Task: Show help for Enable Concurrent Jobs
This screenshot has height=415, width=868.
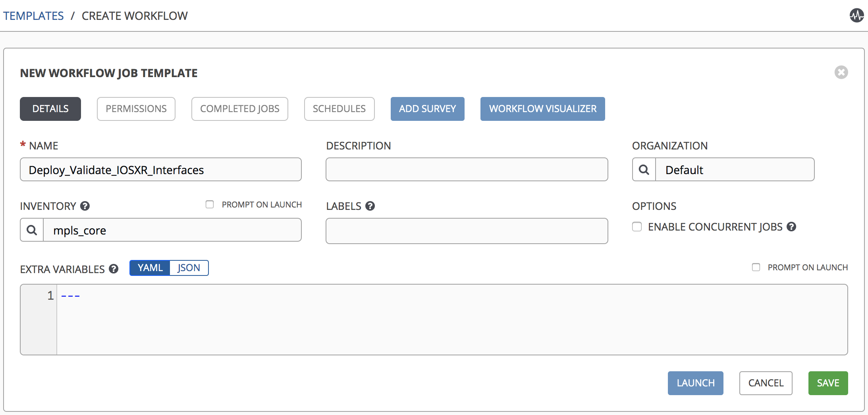Action: coord(791,227)
